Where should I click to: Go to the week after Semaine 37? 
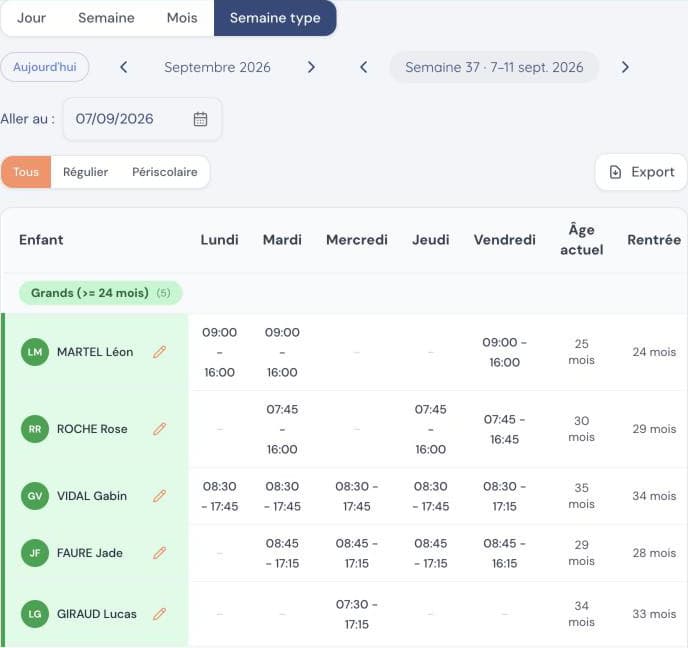pyautogui.click(x=625, y=67)
